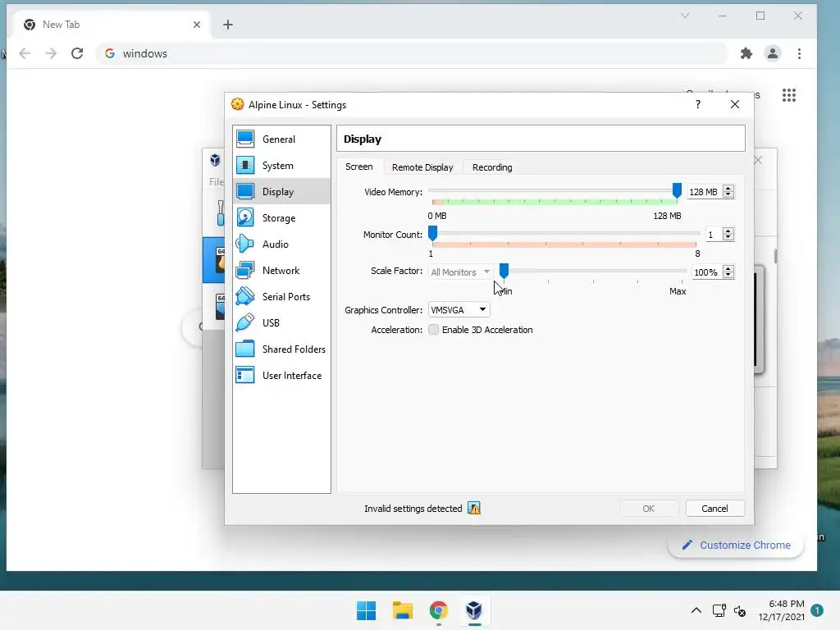Open the Graphics Controller dropdown

pos(459,309)
